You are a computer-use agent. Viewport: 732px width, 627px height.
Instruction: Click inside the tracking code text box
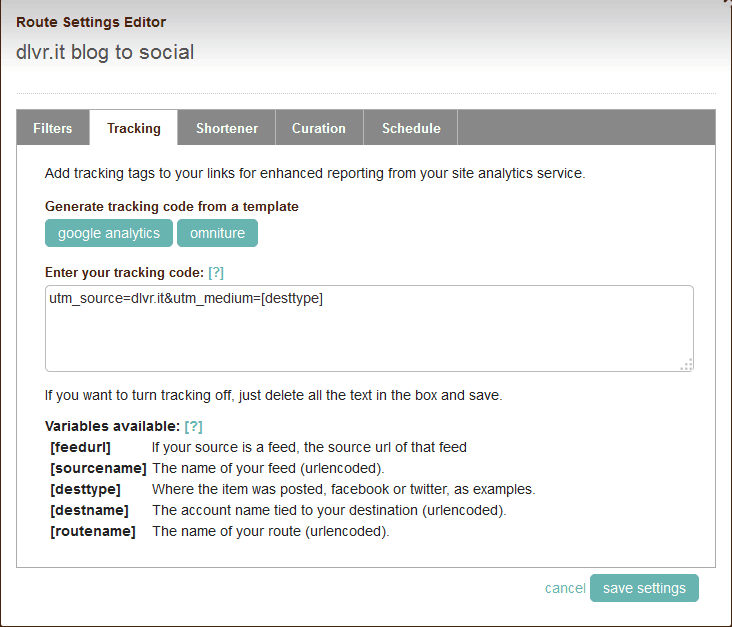(x=369, y=329)
